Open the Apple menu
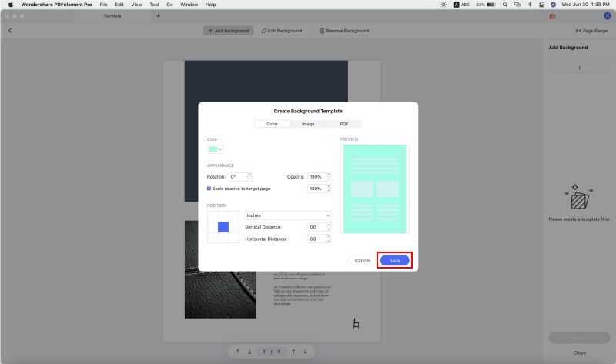The image size is (616, 364). [x=11, y=5]
